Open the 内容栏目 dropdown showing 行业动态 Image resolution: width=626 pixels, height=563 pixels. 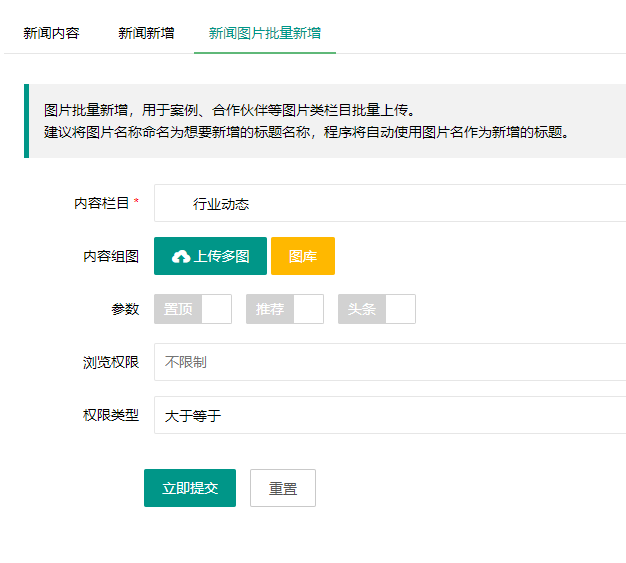click(x=390, y=204)
